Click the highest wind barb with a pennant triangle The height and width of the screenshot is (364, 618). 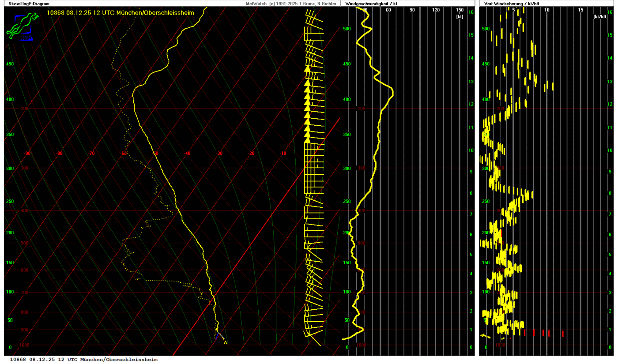[x=308, y=69]
